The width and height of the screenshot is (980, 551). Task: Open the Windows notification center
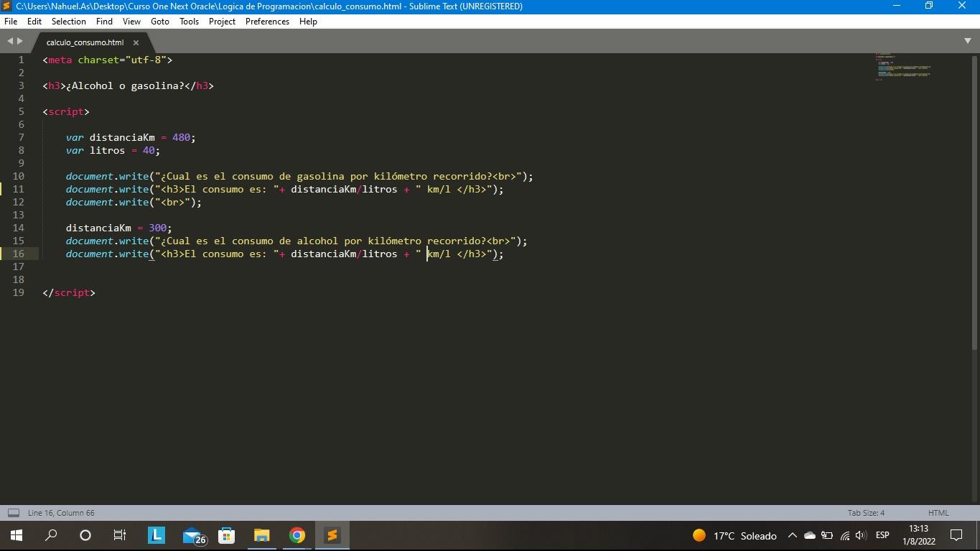click(x=956, y=535)
